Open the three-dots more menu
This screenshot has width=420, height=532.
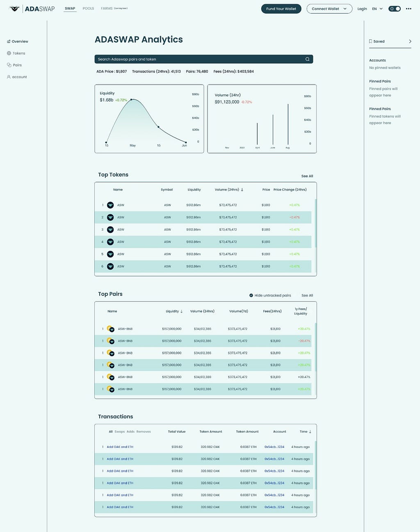(409, 9)
